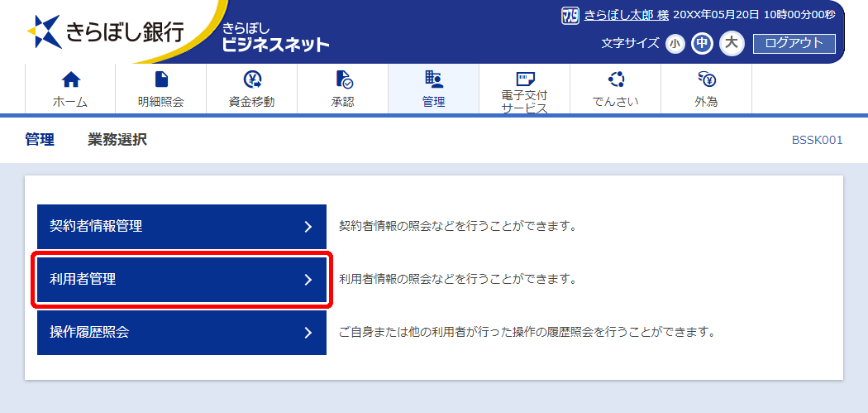Image resolution: width=868 pixels, height=413 pixels.
Task: Click the マスタ user badge icon
Action: tap(570, 15)
